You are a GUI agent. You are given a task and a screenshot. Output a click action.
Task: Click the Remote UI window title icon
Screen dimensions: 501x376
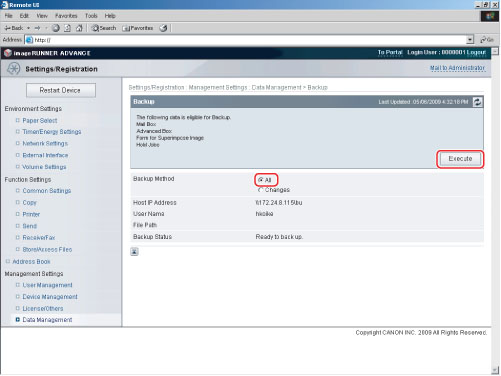click(x=5, y=5)
